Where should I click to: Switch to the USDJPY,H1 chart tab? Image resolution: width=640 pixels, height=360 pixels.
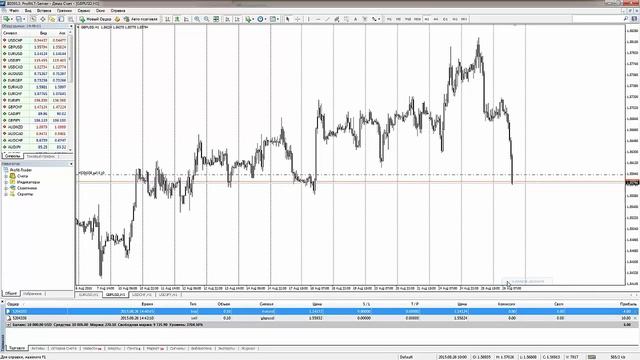click(168, 294)
